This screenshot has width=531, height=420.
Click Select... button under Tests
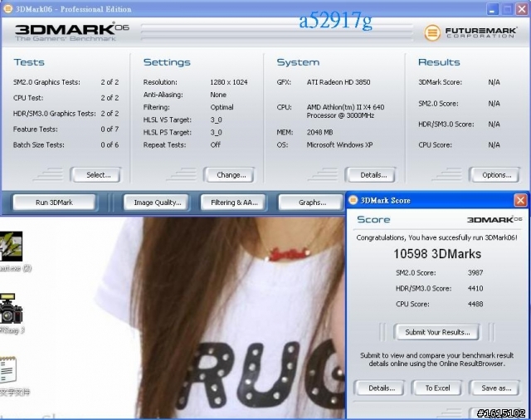point(95,175)
